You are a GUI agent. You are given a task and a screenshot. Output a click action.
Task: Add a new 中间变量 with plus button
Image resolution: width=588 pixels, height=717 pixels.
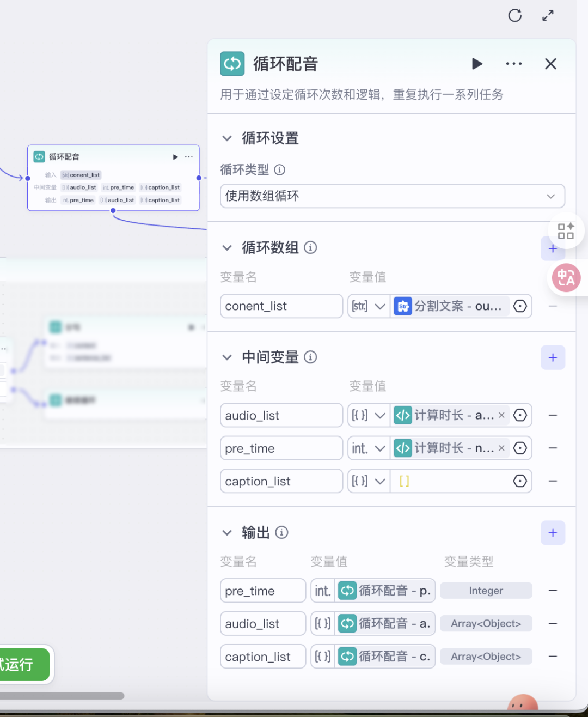553,357
